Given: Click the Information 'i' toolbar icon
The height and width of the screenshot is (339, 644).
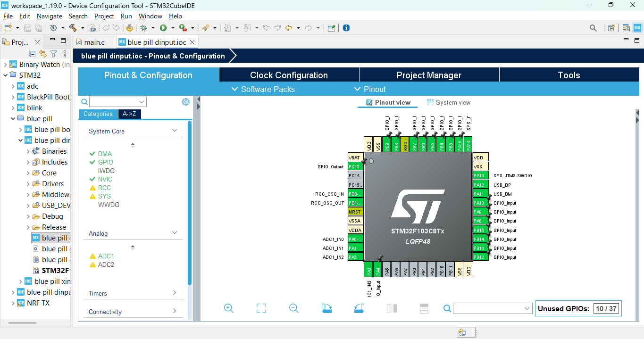Looking at the screenshot, I should pyautogui.click(x=346, y=28).
